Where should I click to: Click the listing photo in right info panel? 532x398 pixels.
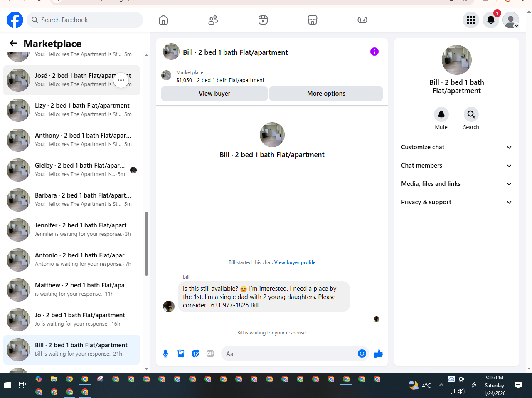click(457, 60)
